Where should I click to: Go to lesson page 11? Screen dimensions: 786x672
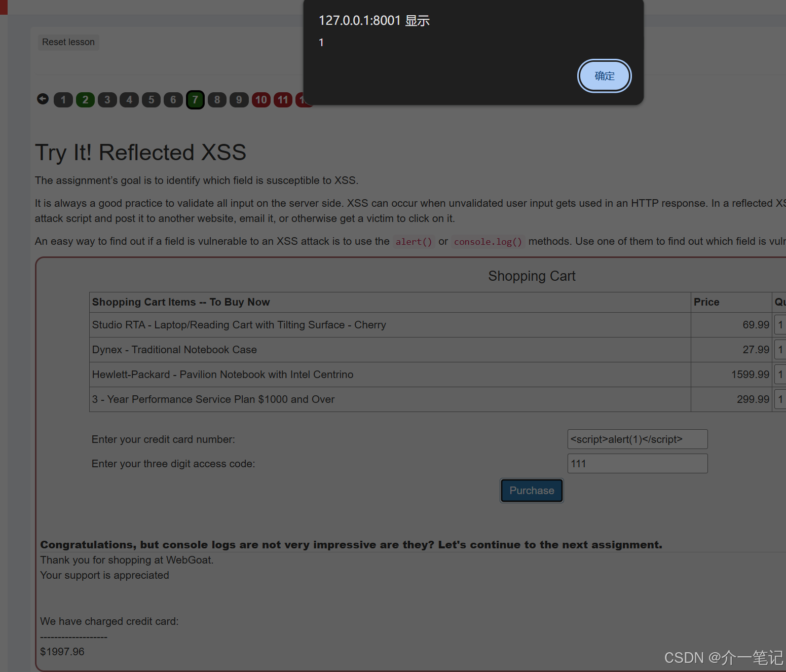click(x=283, y=100)
